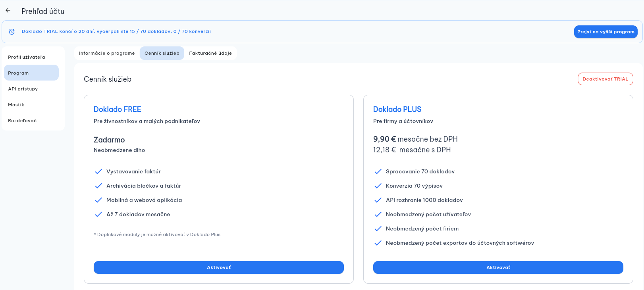Click checkmark beside Konverzia 70 výpisov
Screen dimensions: 644x290
coord(378,186)
